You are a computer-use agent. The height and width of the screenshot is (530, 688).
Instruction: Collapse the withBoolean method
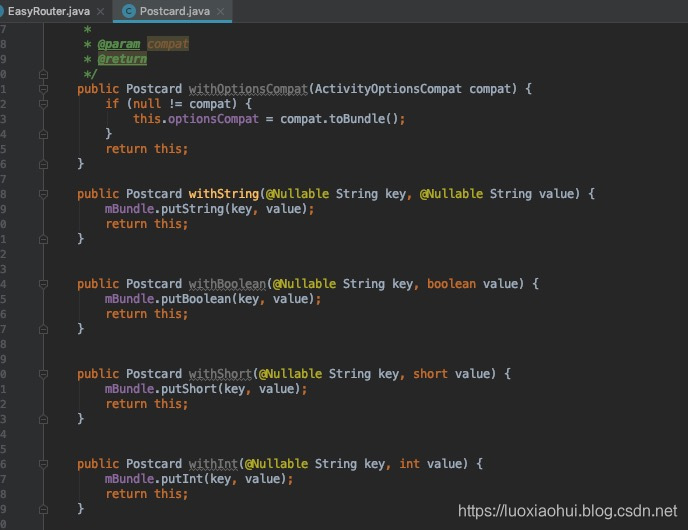coord(43,284)
